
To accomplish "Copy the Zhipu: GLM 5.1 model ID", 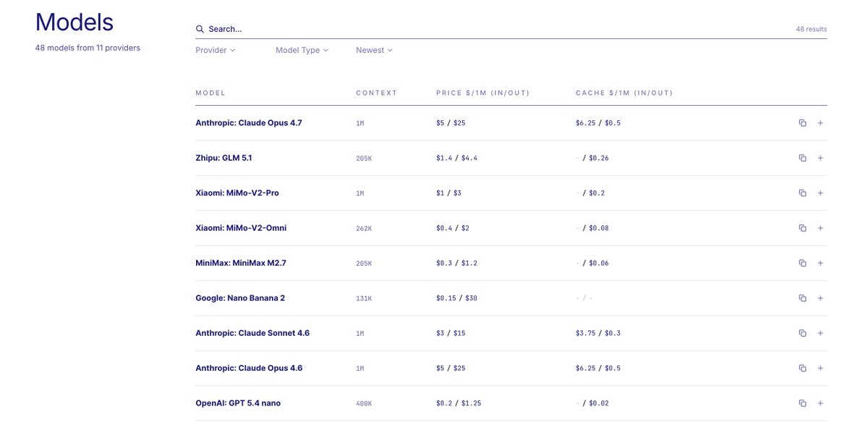I will coord(802,158).
